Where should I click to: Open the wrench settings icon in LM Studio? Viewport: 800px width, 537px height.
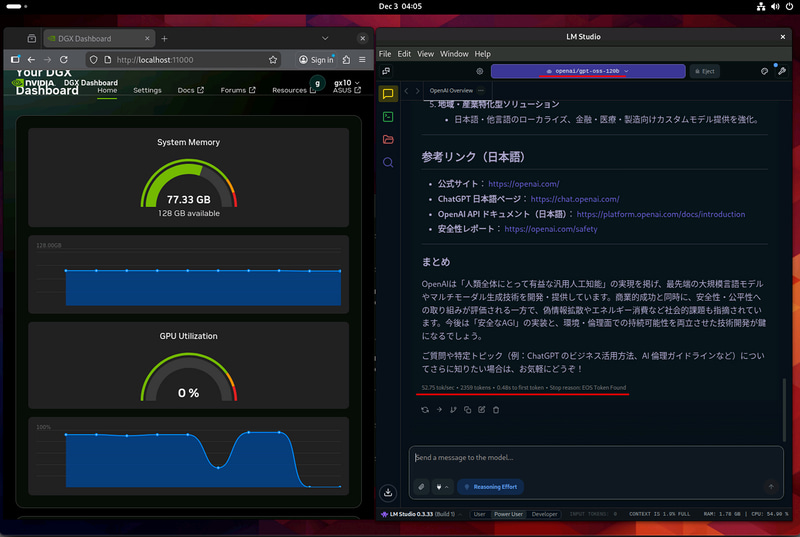pos(782,71)
